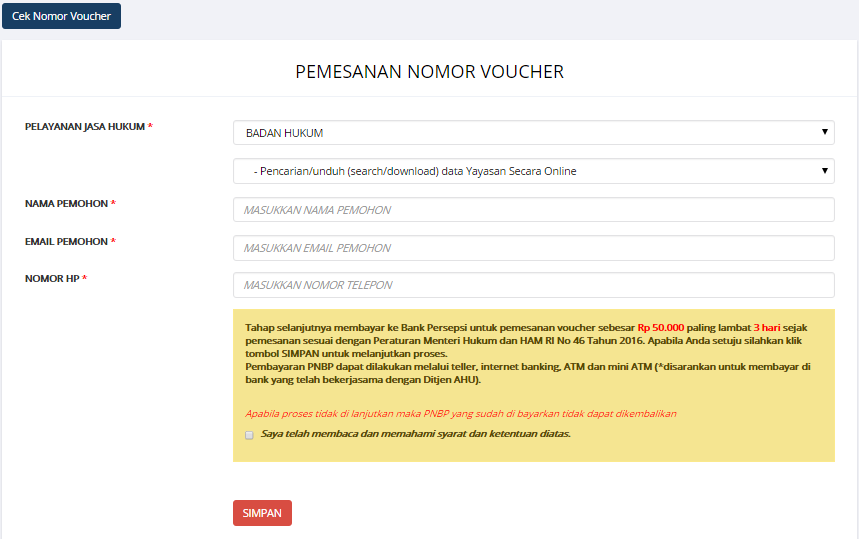The width and height of the screenshot is (859, 539).
Task: Click the EMAIL PEMOHON label
Action: (70, 242)
